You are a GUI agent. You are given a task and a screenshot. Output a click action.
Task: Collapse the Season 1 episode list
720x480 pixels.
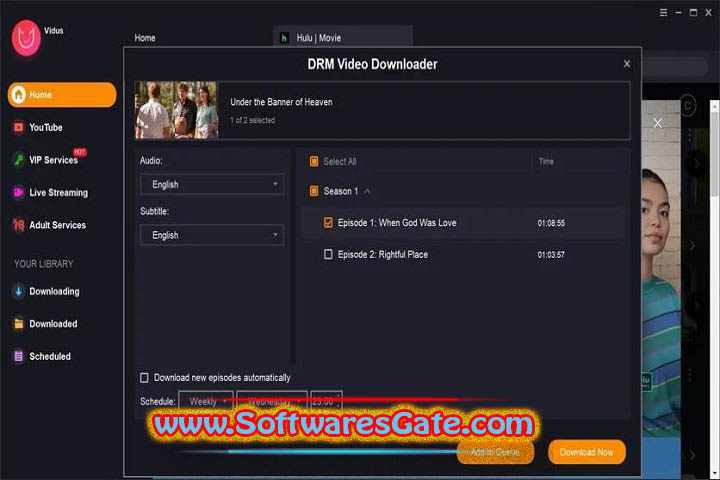click(367, 191)
